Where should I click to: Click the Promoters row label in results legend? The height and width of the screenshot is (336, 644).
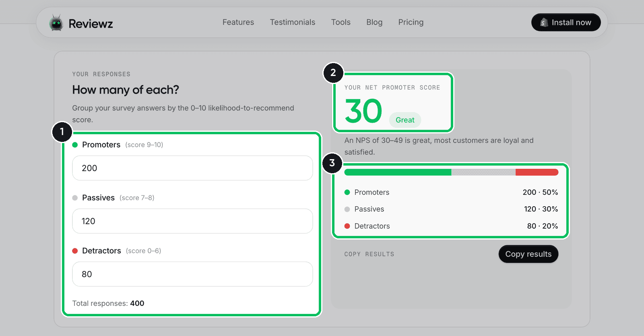pos(372,192)
